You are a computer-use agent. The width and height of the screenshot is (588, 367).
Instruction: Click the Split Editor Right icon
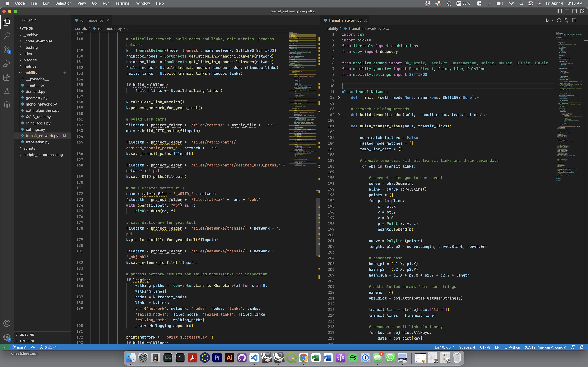574,20
